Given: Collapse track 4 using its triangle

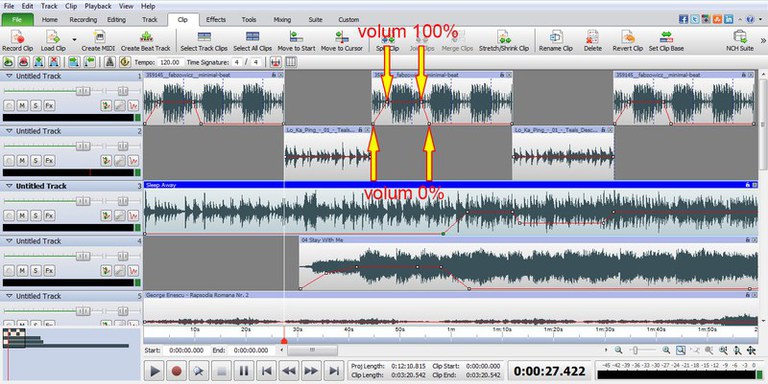Looking at the screenshot, I should click(9, 241).
